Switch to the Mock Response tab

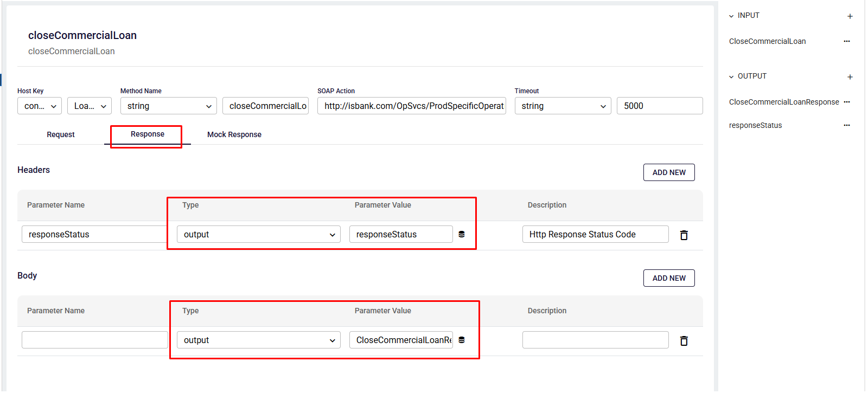(x=234, y=134)
